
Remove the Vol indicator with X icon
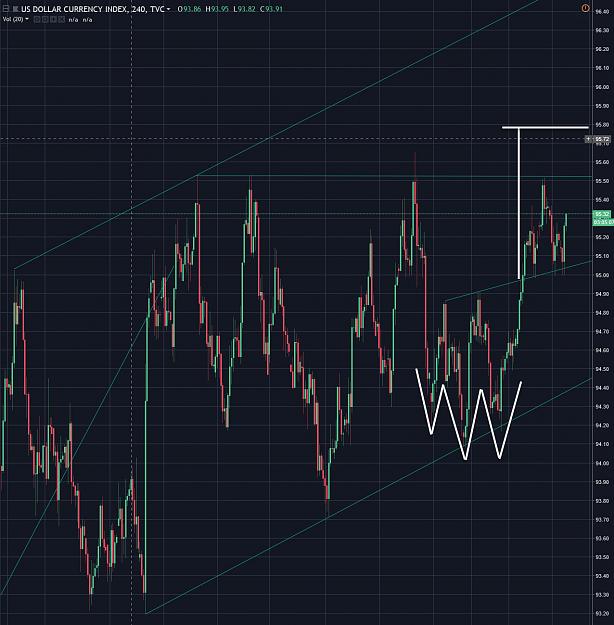[x=61, y=20]
